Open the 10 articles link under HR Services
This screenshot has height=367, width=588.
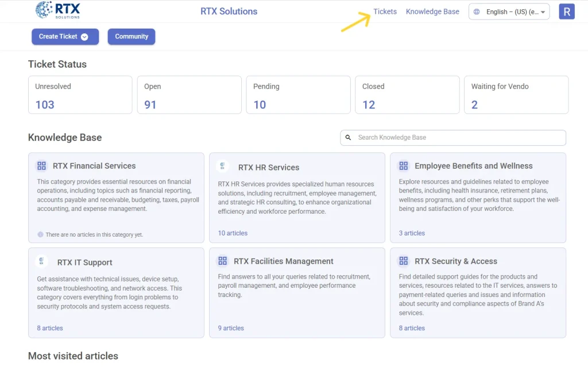click(233, 233)
